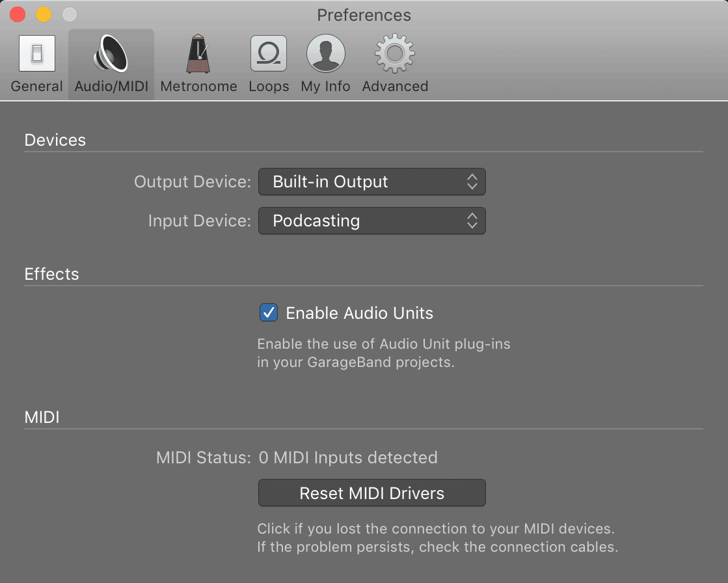The width and height of the screenshot is (728, 583).
Task: Minimize Preferences using the yellow button
Action: pyautogui.click(x=43, y=14)
